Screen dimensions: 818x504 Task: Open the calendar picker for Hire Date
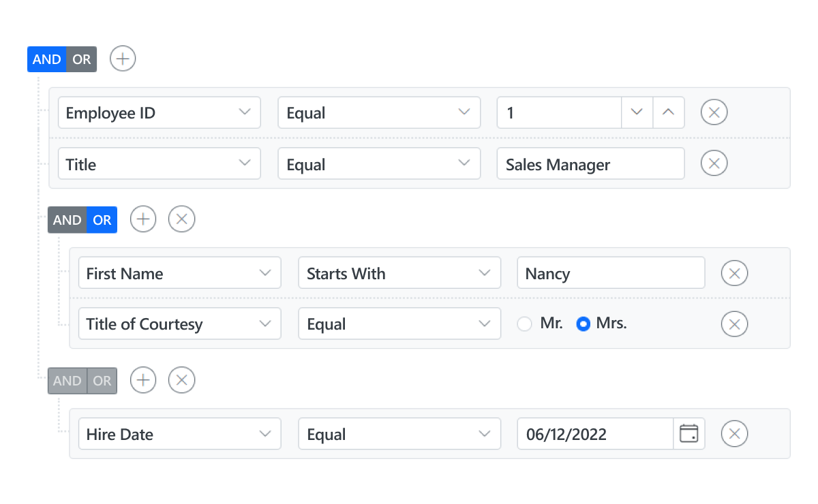[688, 434]
